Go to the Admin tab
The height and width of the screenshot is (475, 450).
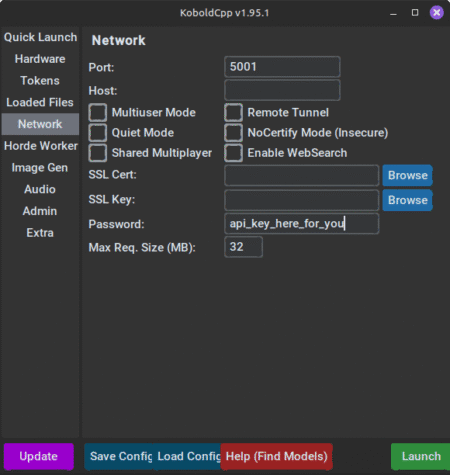click(40, 211)
